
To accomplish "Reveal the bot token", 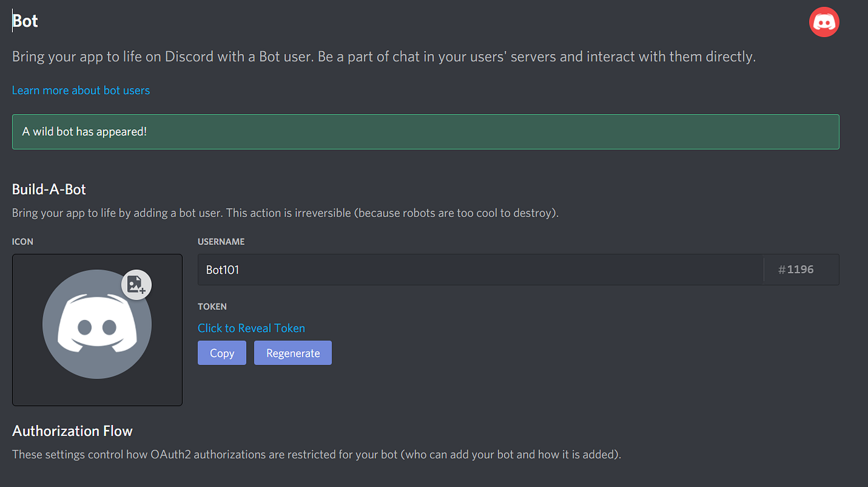I will point(251,328).
